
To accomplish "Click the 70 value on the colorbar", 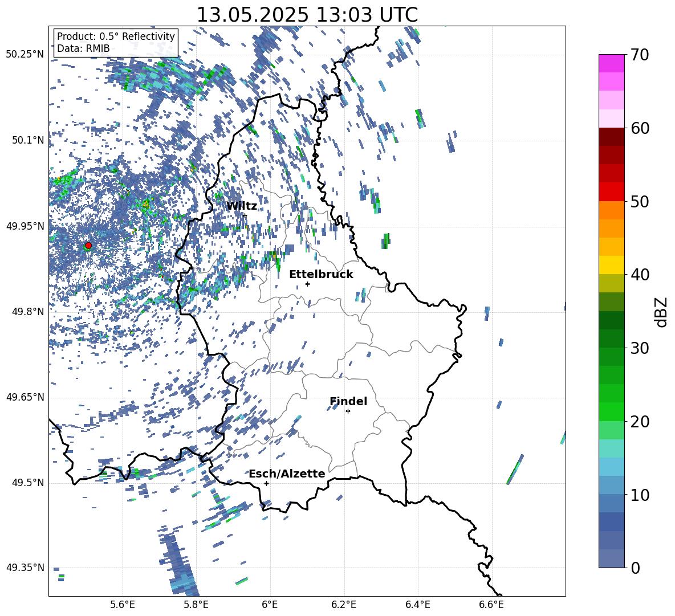I will tap(640, 55).
